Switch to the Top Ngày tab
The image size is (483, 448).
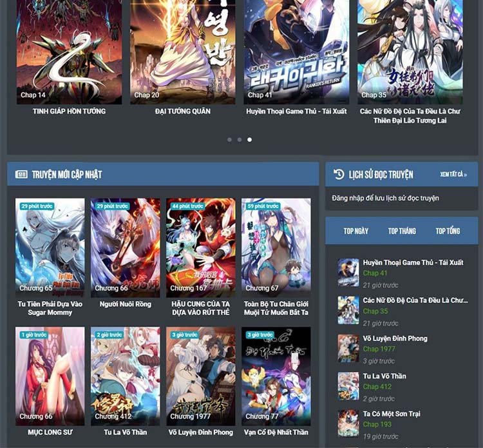355,231
